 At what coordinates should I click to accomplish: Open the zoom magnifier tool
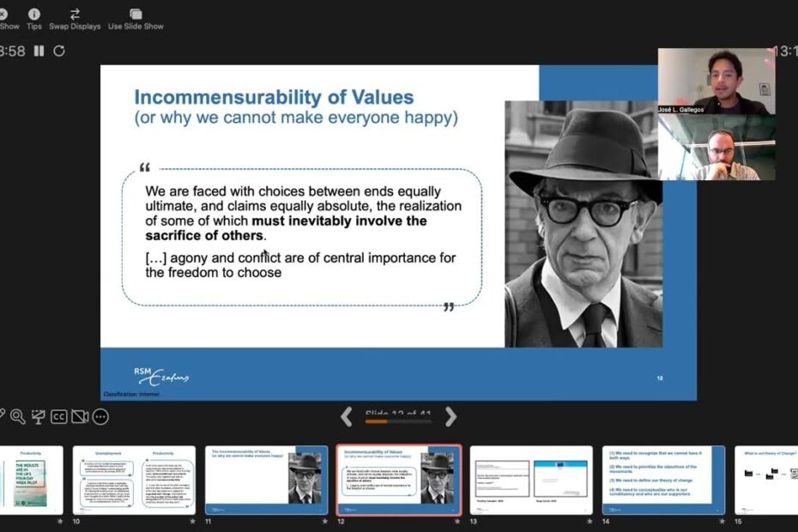(17, 417)
